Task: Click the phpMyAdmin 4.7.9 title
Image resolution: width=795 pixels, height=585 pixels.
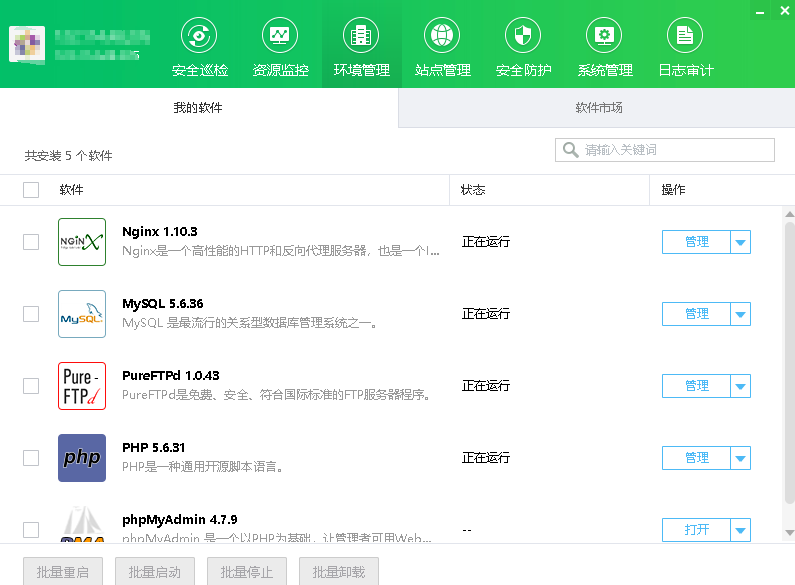Action: (x=179, y=520)
